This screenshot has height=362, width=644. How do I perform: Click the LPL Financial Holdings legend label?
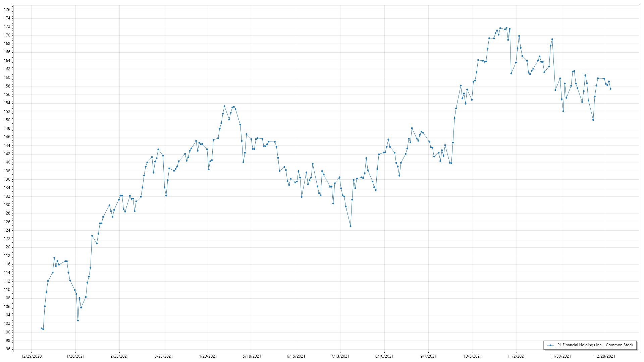pyautogui.click(x=594, y=345)
